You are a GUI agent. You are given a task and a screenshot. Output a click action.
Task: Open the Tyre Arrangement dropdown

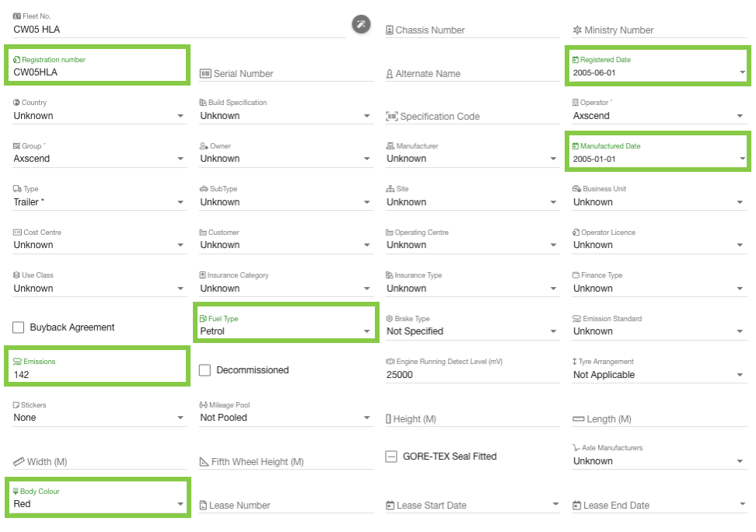tap(740, 375)
